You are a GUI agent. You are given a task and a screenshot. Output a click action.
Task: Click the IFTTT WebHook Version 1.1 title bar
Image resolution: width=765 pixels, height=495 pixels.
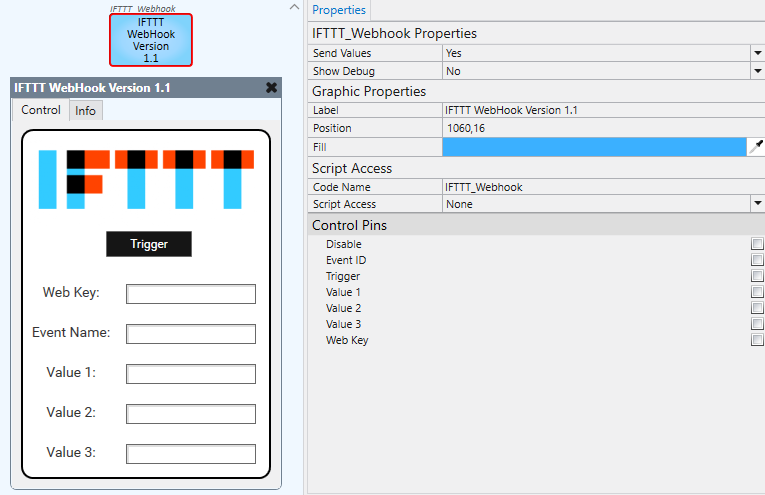[145, 88]
